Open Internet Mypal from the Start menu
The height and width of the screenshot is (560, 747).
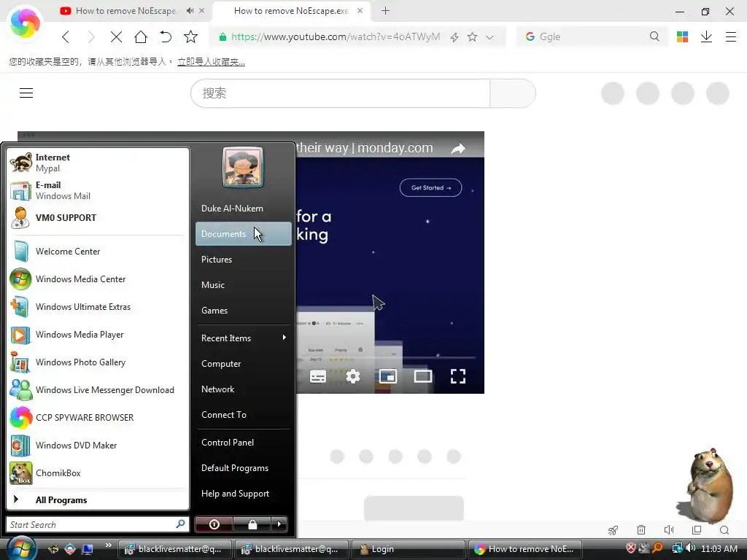tap(97, 163)
